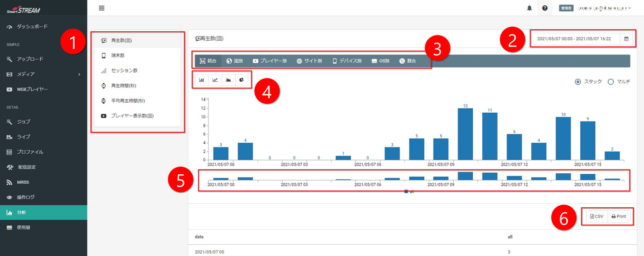
Task: Select the マルチ radio option
Action: click(610, 82)
